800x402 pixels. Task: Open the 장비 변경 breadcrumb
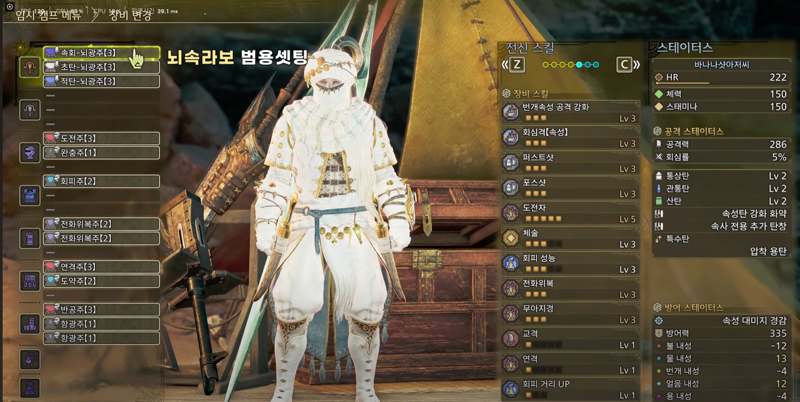[130, 15]
